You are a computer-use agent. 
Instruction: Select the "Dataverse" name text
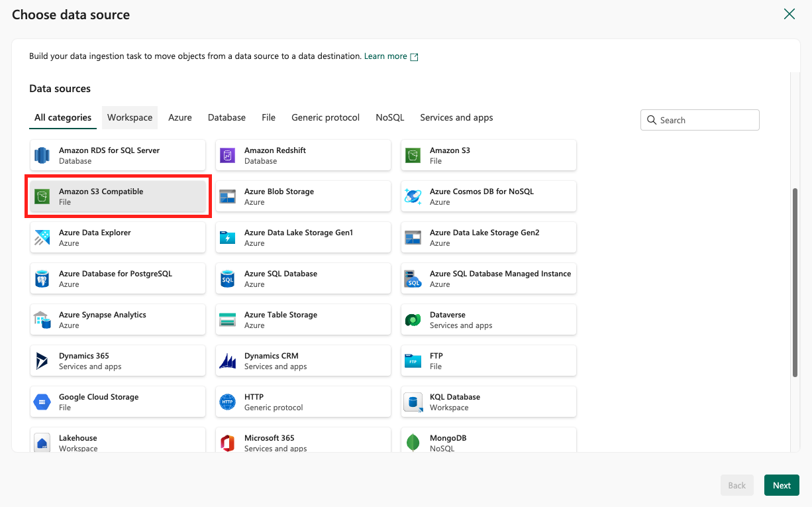click(448, 315)
